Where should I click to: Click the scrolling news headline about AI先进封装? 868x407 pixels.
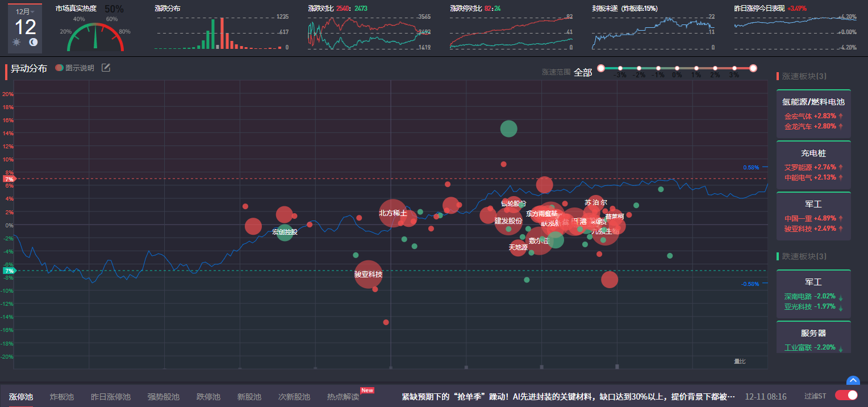tap(568, 396)
